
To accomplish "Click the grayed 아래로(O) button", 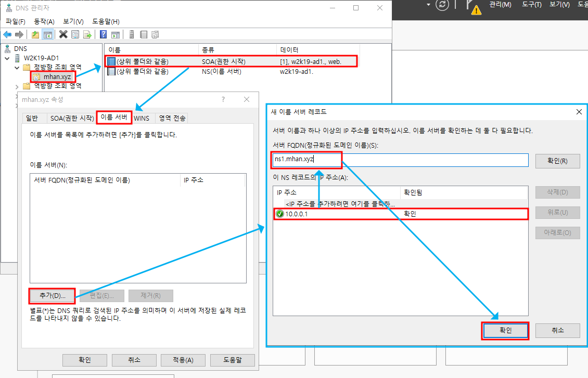I will [558, 232].
